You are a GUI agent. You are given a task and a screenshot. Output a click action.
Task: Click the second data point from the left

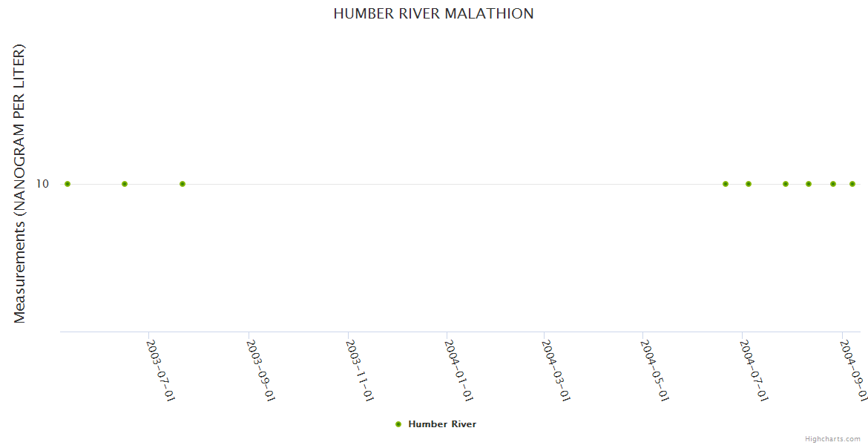tap(125, 184)
